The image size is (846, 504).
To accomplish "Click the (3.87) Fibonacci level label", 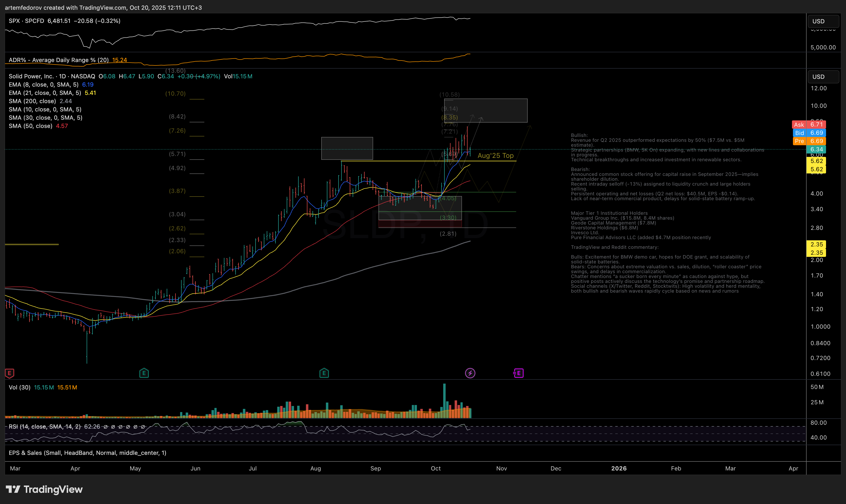I will 177,191.
